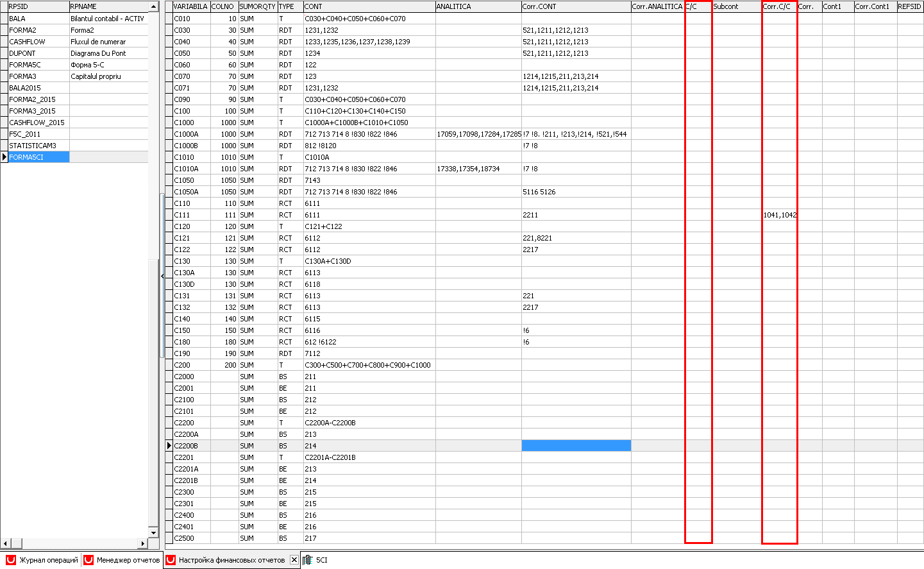Click the SUMORQTY column header
Viewport: 924px width, 569px height.
258,6
